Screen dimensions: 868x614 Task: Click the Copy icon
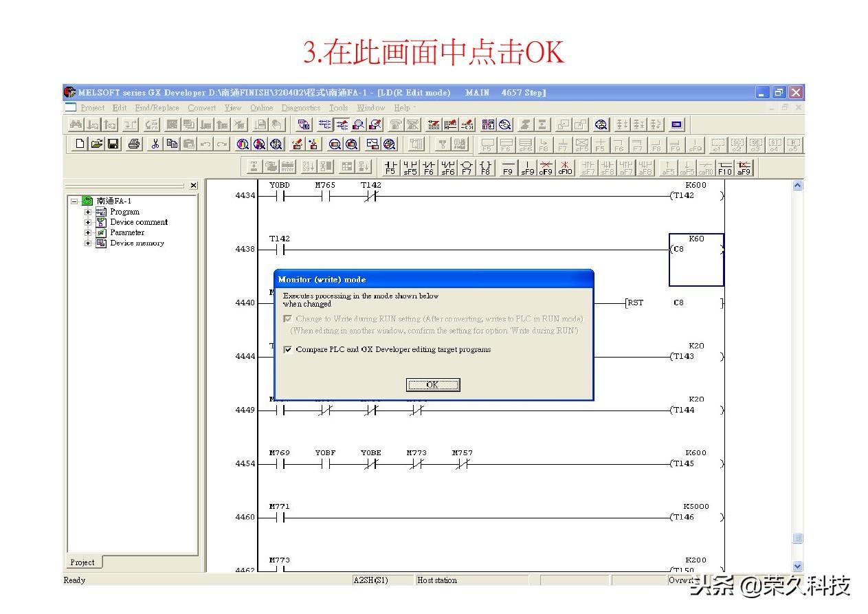click(x=172, y=144)
